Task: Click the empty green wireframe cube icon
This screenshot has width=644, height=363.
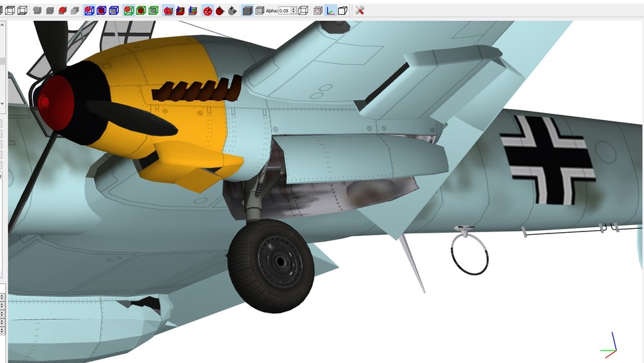Action: point(153,11)
